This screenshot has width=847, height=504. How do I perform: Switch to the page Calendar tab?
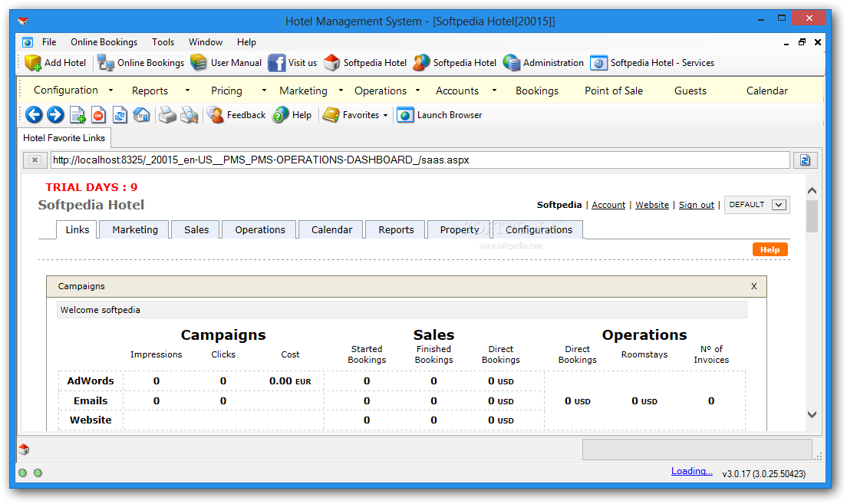coord(331,229)
